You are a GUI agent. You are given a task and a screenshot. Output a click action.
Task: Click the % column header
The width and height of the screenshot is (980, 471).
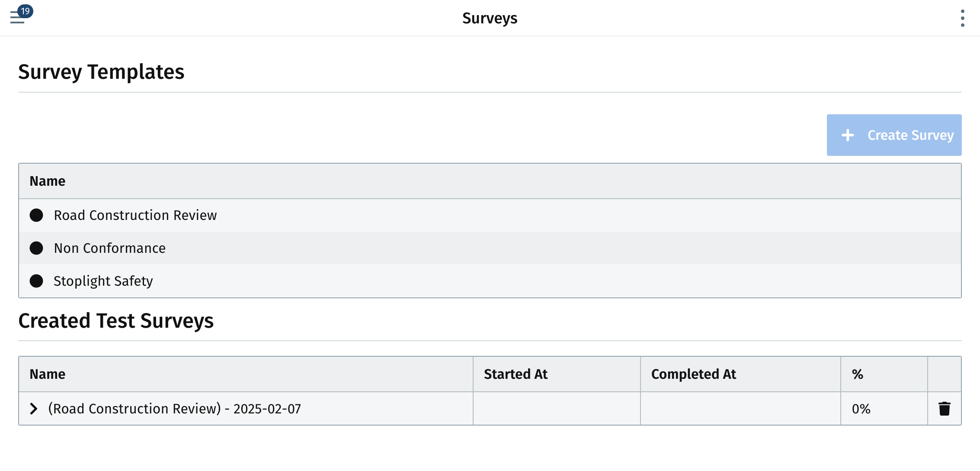(x=857, y=374)
